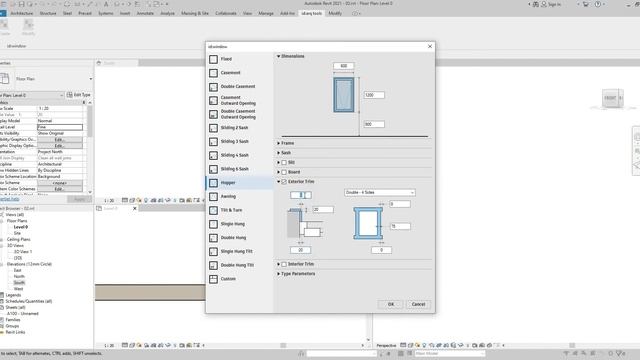
Task: Select the Casement window type icon
Action: [x=213, y=73]
